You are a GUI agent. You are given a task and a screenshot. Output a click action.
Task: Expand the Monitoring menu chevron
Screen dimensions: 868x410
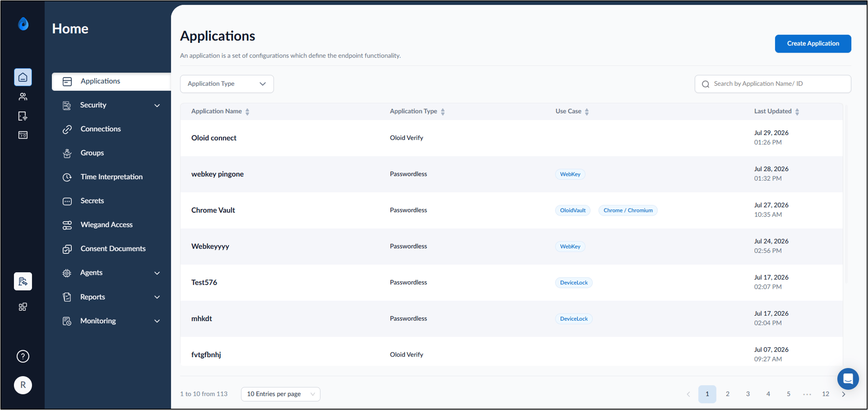click(157, 321)
